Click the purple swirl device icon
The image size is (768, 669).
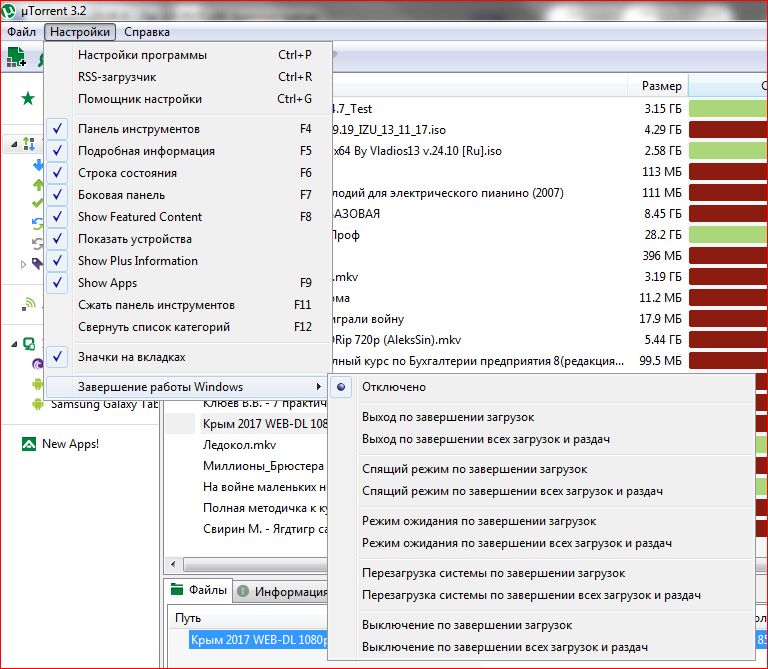pyautogui.click(x=38, y=364)
